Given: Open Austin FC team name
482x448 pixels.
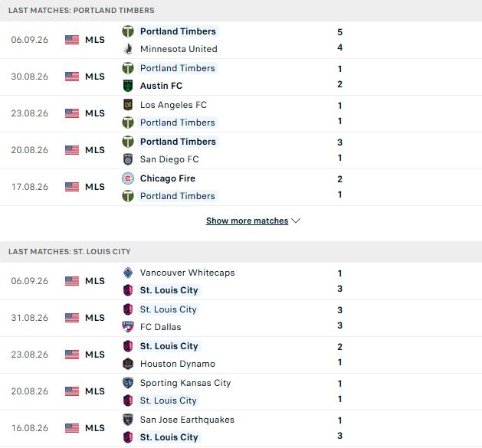Looking at the screenshot, I should (161, 86).
